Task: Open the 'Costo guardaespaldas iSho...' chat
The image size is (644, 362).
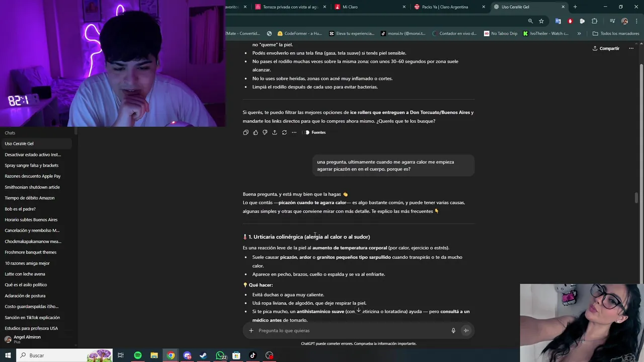Action: pos(36,306)
